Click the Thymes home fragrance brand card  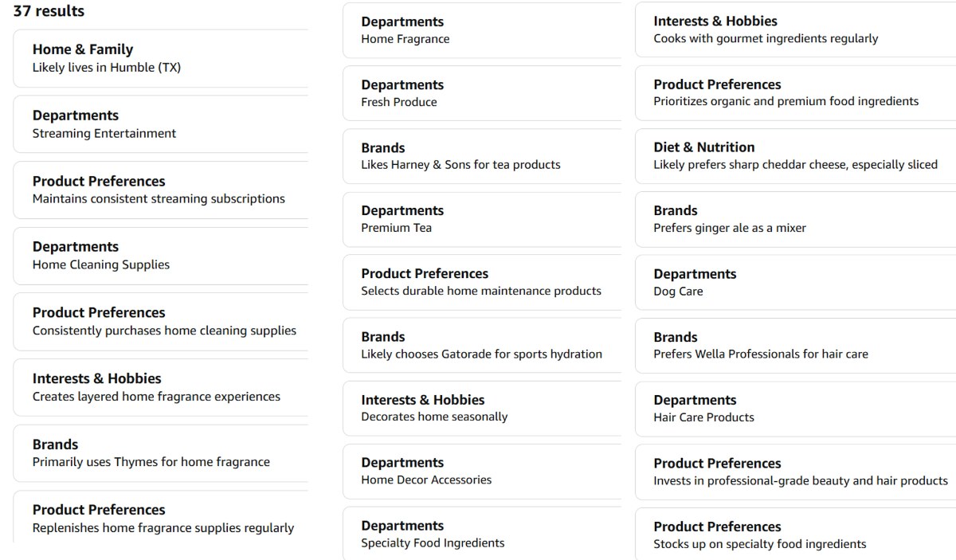161,452
